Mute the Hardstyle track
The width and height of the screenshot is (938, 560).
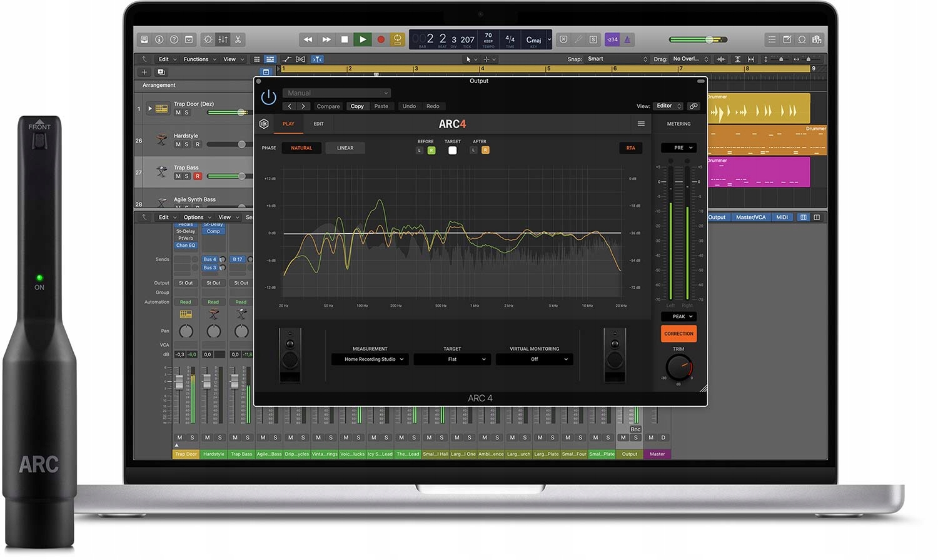(x=178, y=144)
